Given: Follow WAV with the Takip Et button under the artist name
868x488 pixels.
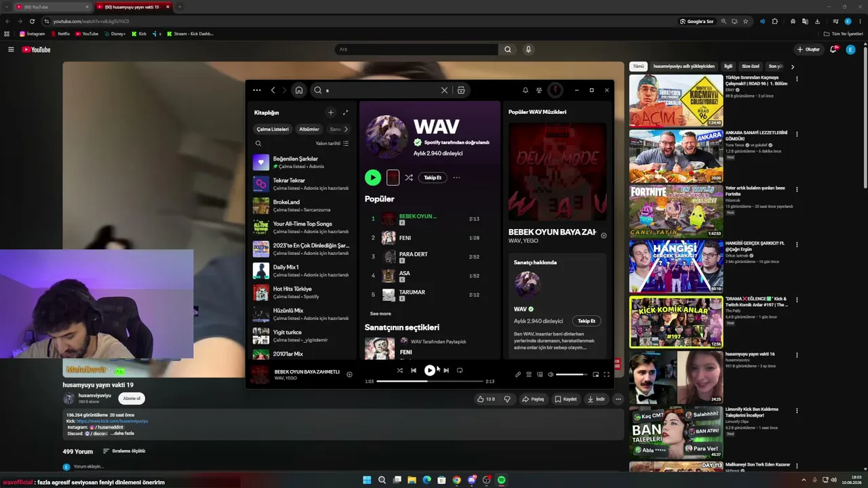Looking at the screenshot, I should coord(433,178).
